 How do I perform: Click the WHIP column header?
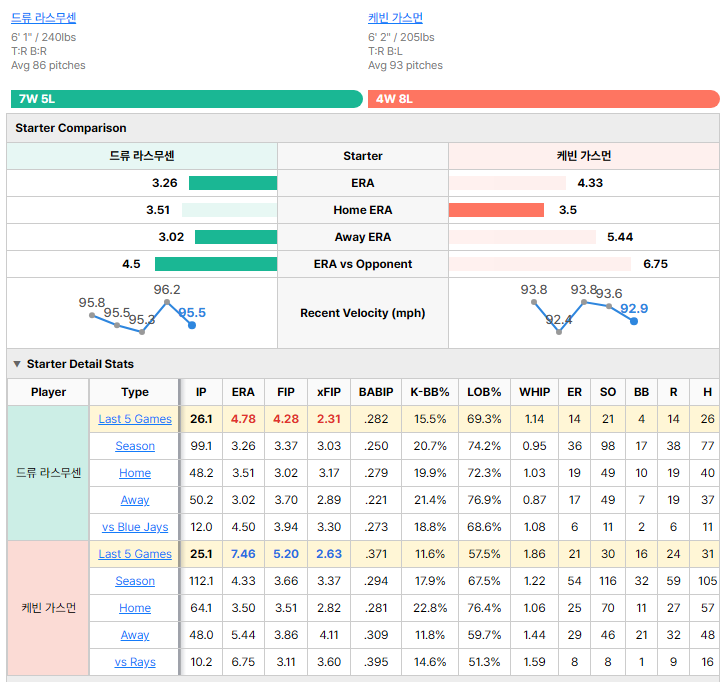(534, 392)
